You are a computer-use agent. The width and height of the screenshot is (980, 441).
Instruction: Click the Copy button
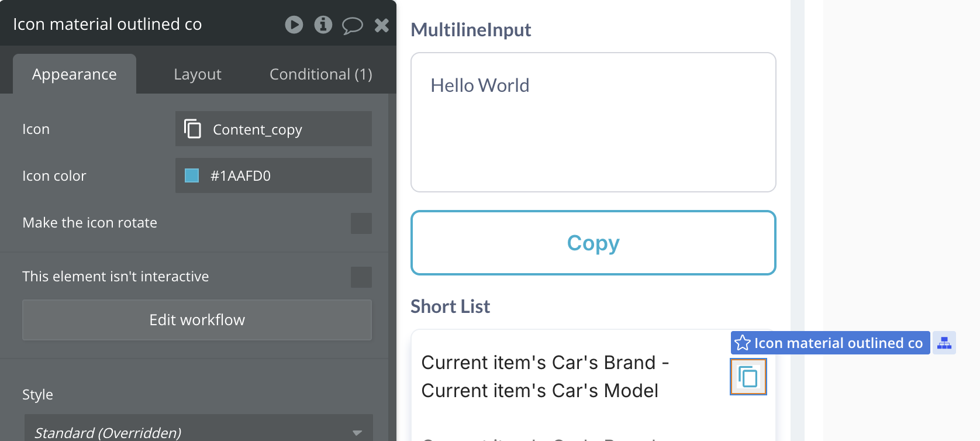(x=593, y=243)
